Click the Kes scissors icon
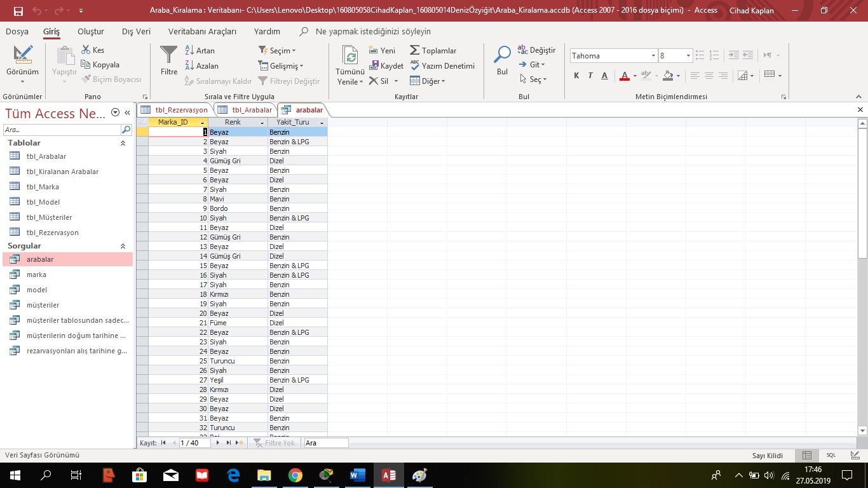 coord(86,50)
